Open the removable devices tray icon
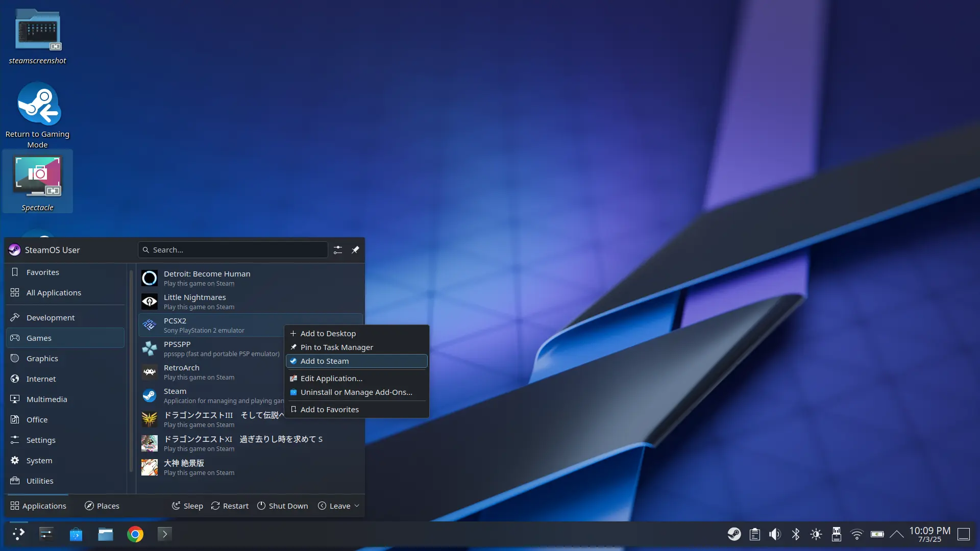Viewport: 980px width, 551px height. 837,534
